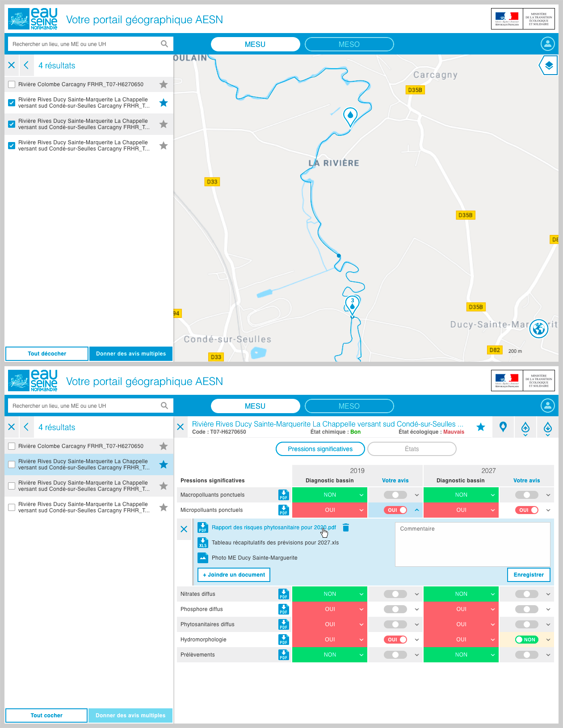
Task: Click into the Commentaire text field
Action: (472, 544)
